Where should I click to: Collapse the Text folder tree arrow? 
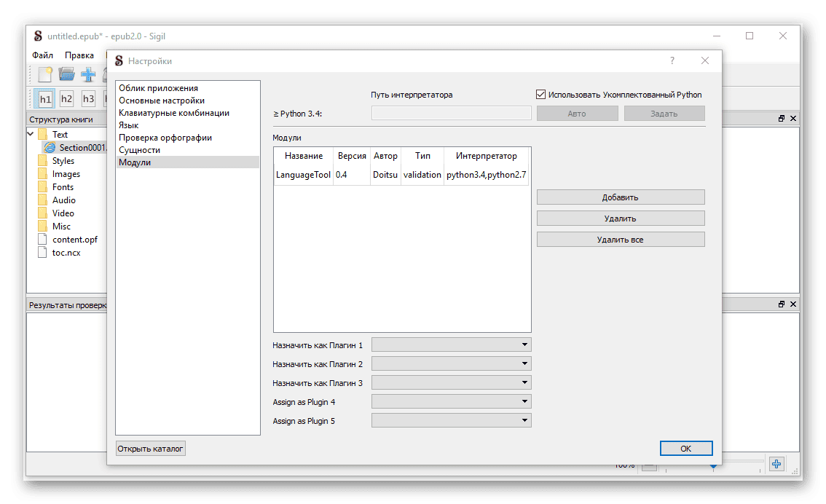pos(31,134)
